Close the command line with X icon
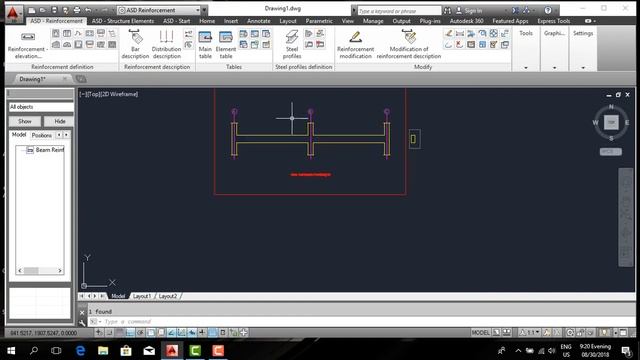This screenshot has height=360, width=640. coord(82,312)
